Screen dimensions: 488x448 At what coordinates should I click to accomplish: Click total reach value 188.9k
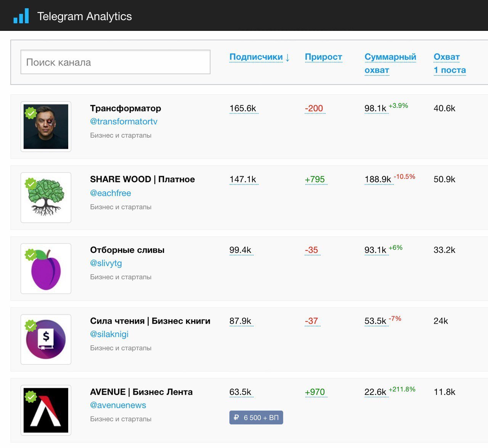(x=378, y=179)
